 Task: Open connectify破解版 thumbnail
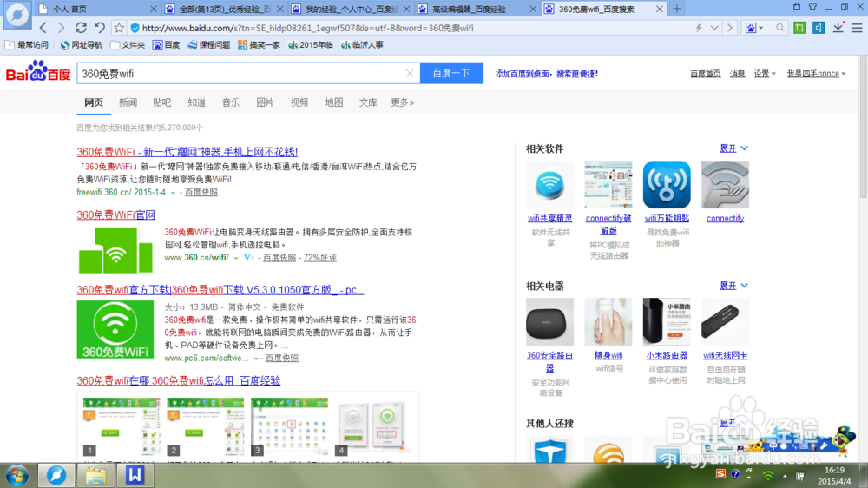click(608, 184)
